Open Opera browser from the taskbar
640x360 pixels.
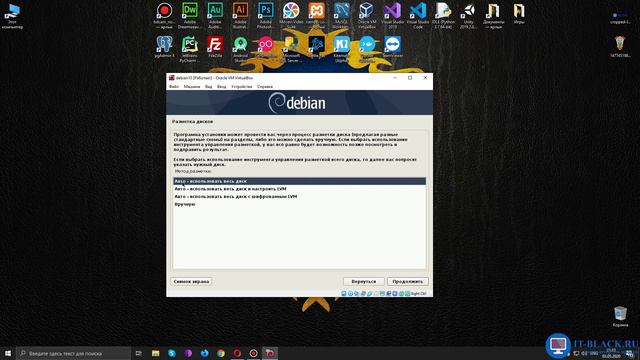[237, 353]
